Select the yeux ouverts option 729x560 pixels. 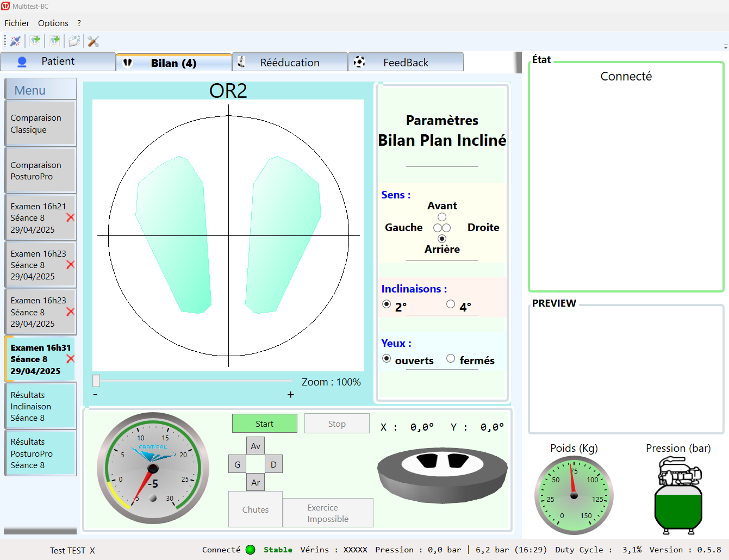pos(387,358)
